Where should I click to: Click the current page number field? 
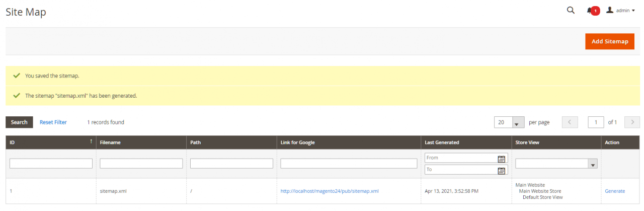coord(596,122)
